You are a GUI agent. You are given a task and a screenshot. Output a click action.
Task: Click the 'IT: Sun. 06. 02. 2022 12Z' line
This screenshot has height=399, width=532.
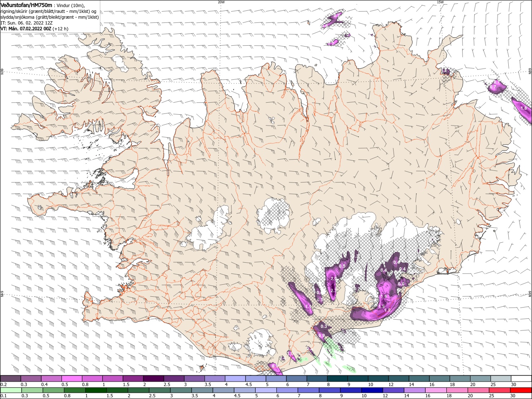coord(27,23)
